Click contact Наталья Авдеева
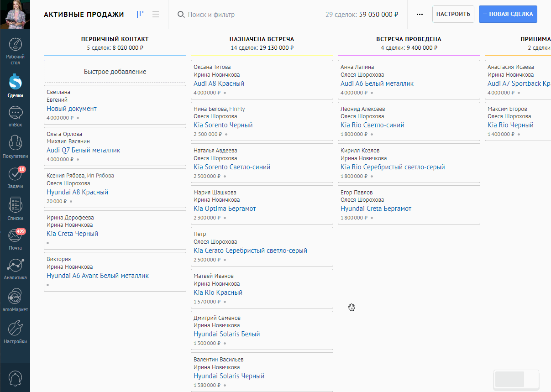This screenshot has height=392, width=551. click(215, 151)
